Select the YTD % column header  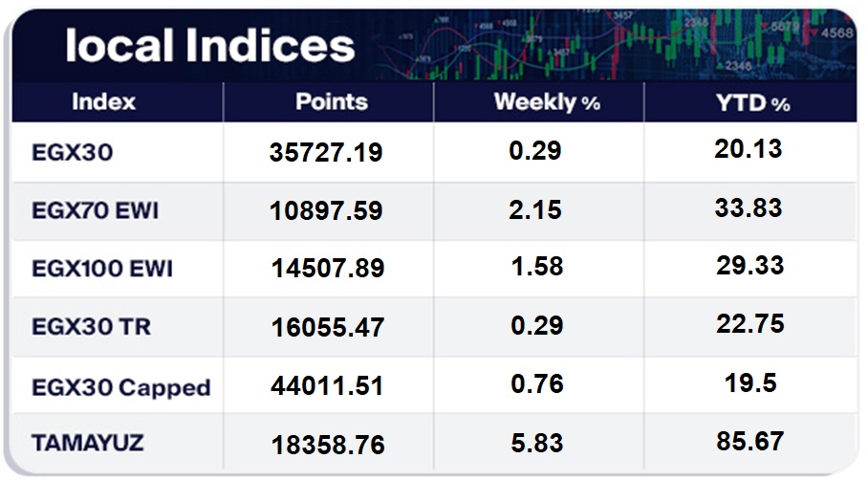753,102
